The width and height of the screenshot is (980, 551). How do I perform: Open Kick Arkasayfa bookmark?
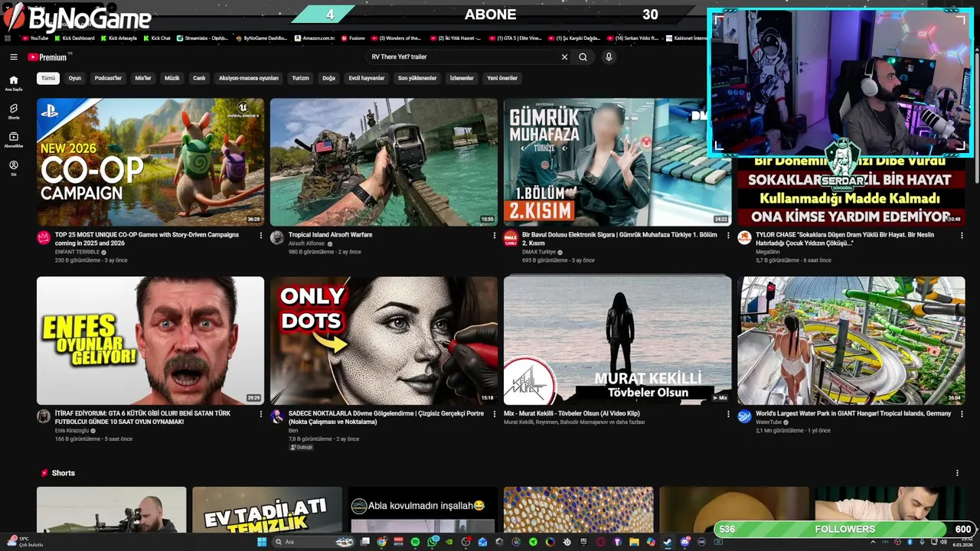tap(119, 37)
